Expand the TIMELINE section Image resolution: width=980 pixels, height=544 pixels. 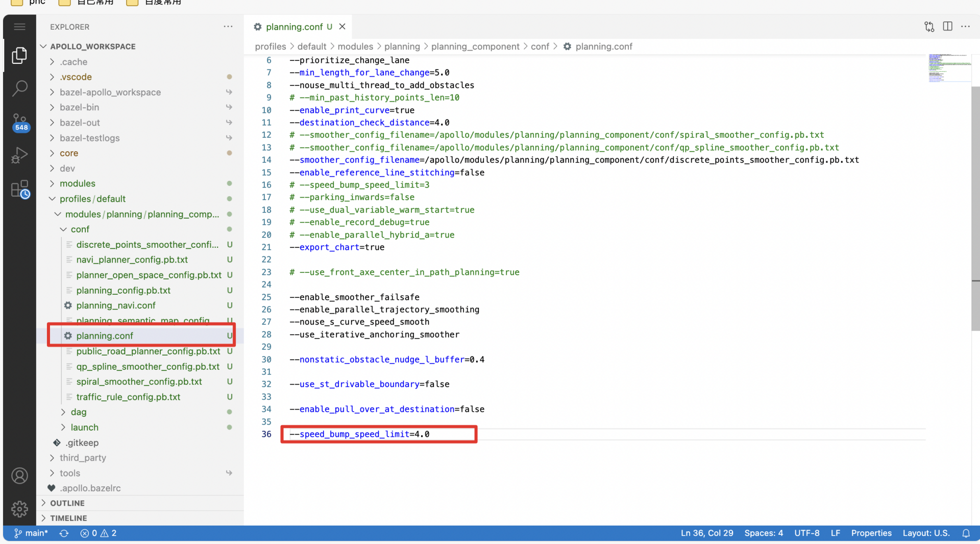coord(68,518)
